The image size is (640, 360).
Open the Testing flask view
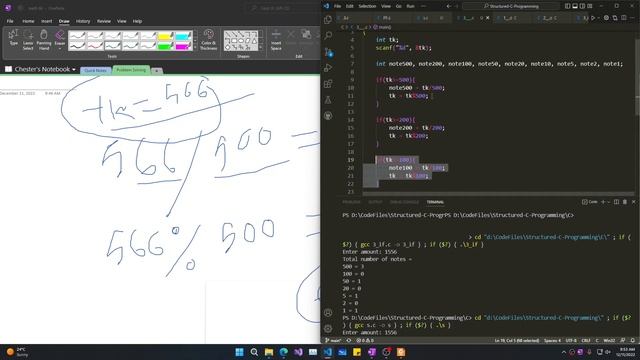pos(328,100)
